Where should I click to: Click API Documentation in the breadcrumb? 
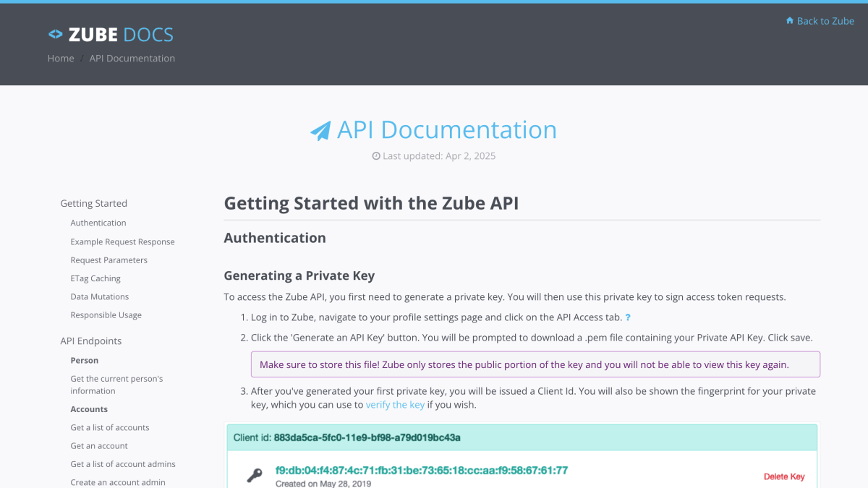[132, 59]
